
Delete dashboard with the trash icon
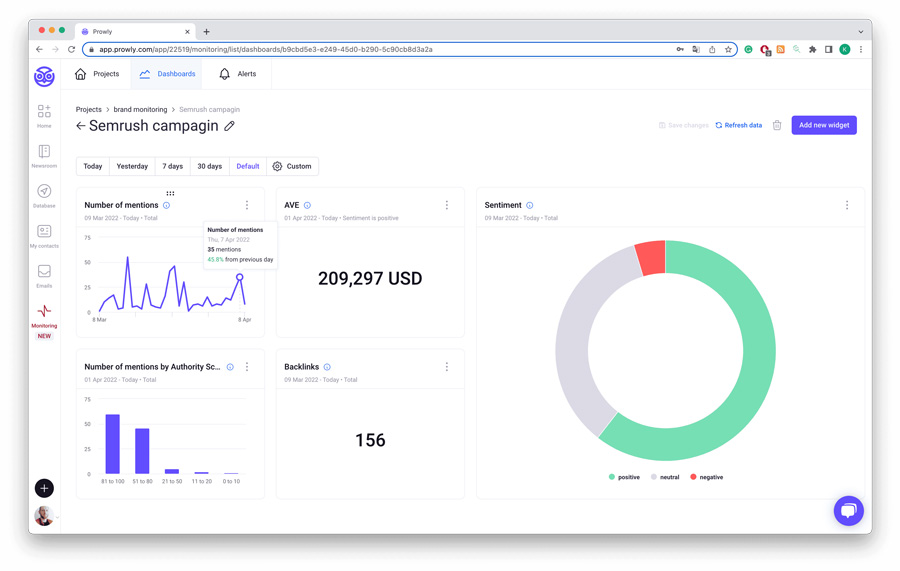(777, 125)
